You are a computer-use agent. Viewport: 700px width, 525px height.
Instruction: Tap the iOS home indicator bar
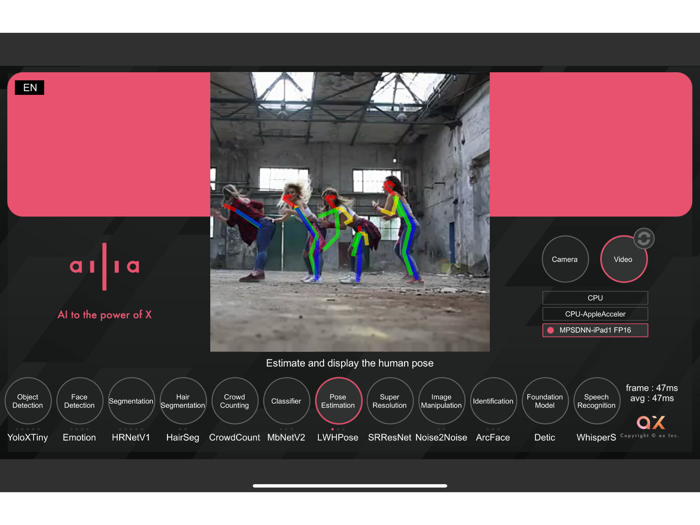(x=350, y=486)
